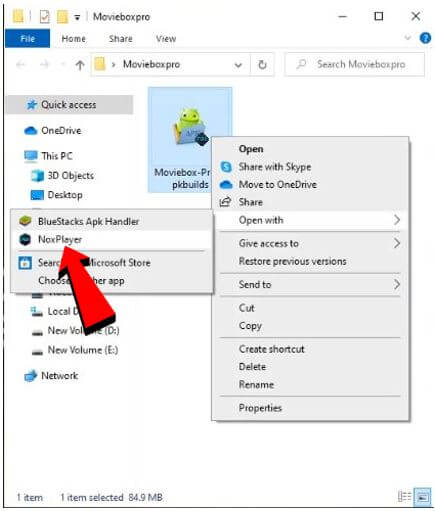435x511 pixels.
Task: Click the back navigation arrow
Action: click(21, 65)
